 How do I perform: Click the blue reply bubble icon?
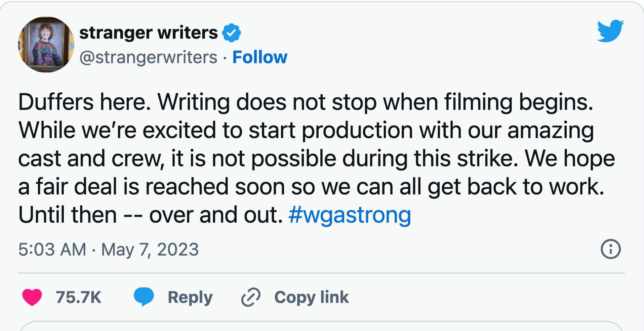click(x=144, y=297)
